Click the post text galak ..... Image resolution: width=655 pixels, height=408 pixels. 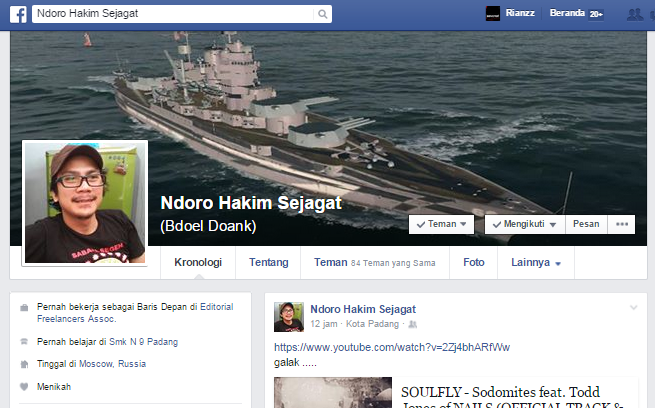pyautogui.click(x=295, y=362)
